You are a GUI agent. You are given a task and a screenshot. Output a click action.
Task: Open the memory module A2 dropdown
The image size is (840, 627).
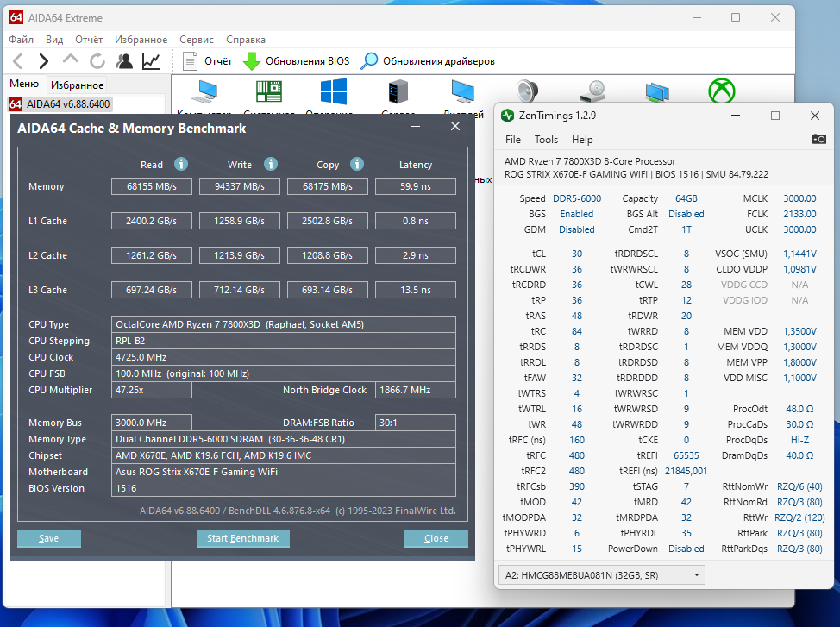[602, 575]
